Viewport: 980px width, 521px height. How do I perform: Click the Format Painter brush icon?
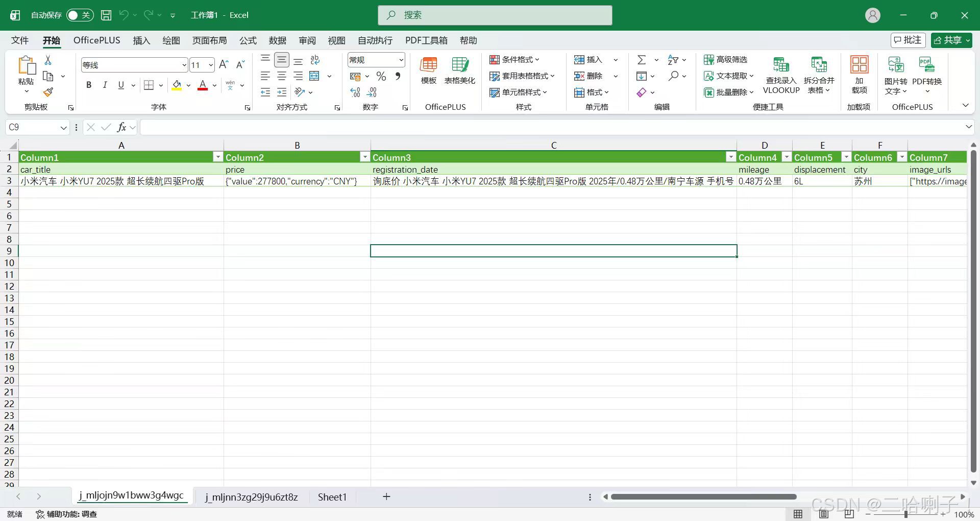48,92
